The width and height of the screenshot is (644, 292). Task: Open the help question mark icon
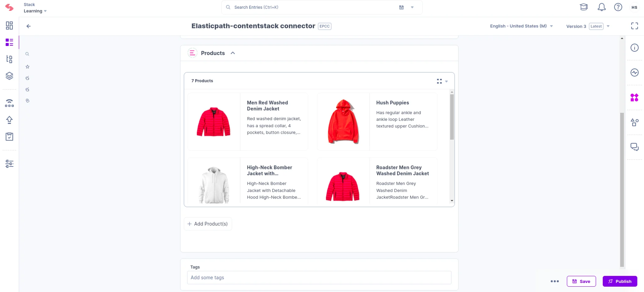tap(618, 7)
